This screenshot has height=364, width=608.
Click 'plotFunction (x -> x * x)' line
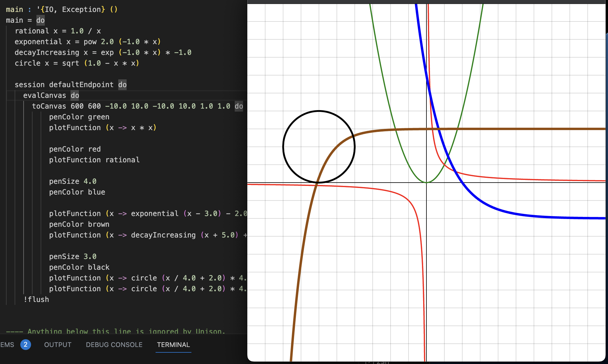[103, 128]
